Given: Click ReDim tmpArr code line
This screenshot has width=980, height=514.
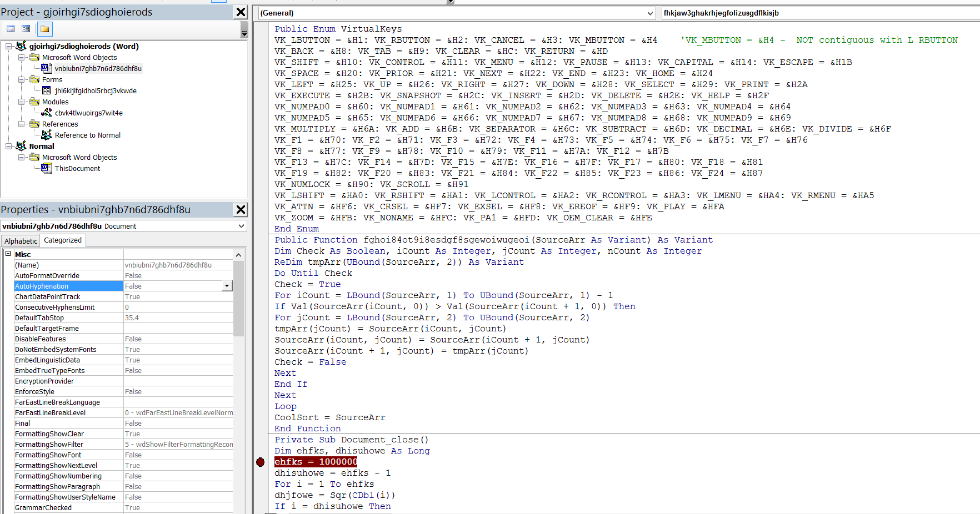Looking at the screenshot, I should point(399,262).
